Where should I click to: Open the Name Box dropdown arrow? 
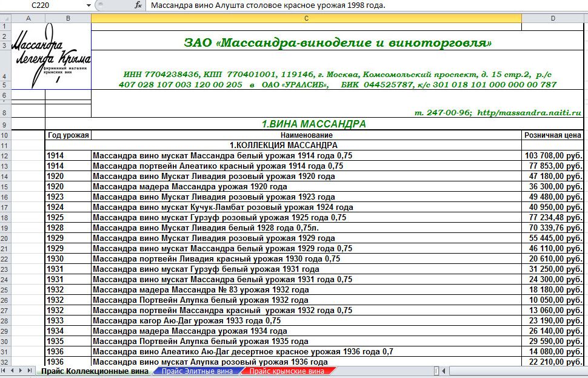tap(89, 5)
